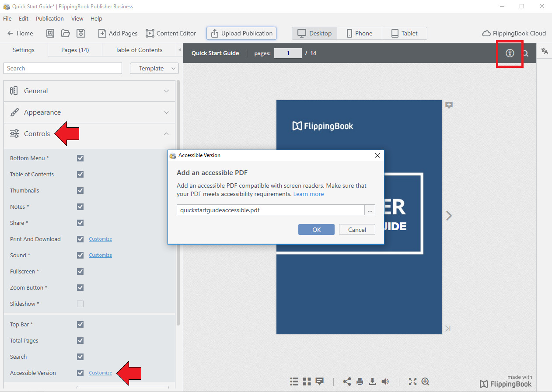Uncheck the Bottom Menu checkbox
The image size is (552, 392).
coord(80,158)
